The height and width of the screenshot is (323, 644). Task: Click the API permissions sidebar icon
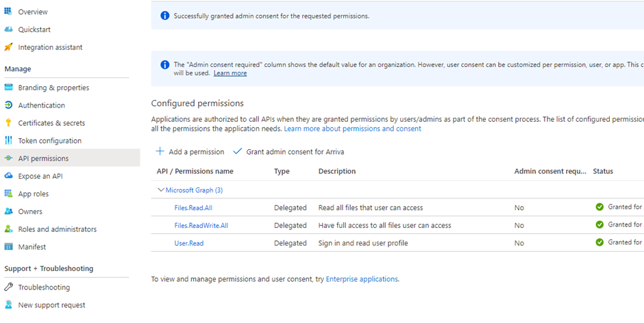8,158
